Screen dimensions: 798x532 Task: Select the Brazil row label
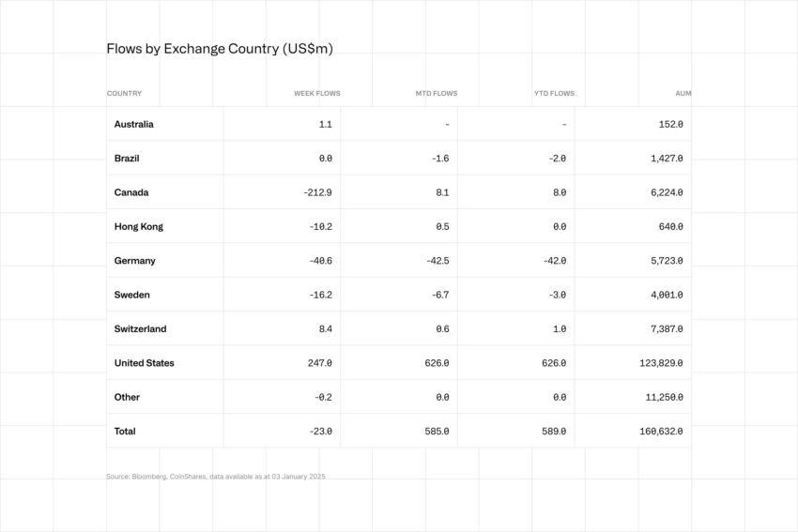(x=127, y=159)
